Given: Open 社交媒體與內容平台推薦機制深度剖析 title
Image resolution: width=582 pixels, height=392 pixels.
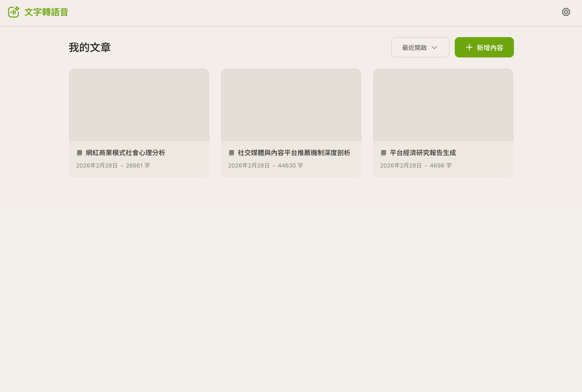Looking at the screenshot, I should (294, 153).
